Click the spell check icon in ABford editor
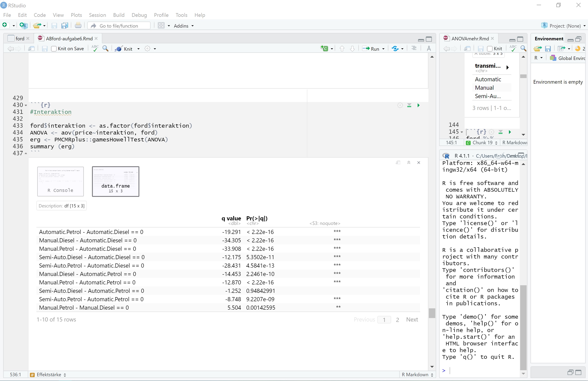This screenshot has height=381, width=588. 95,48
